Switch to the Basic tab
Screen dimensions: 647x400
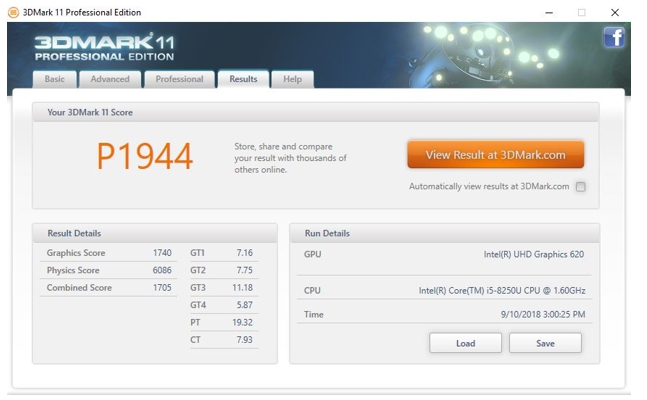(54, 79)
